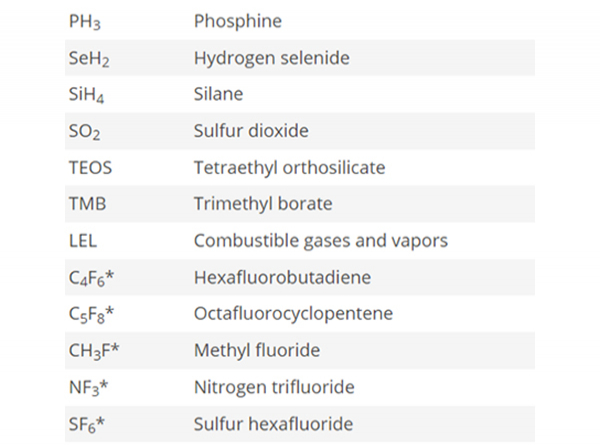Select the Phosphine name text
The image size is (600, 445).
click(237, 21)
